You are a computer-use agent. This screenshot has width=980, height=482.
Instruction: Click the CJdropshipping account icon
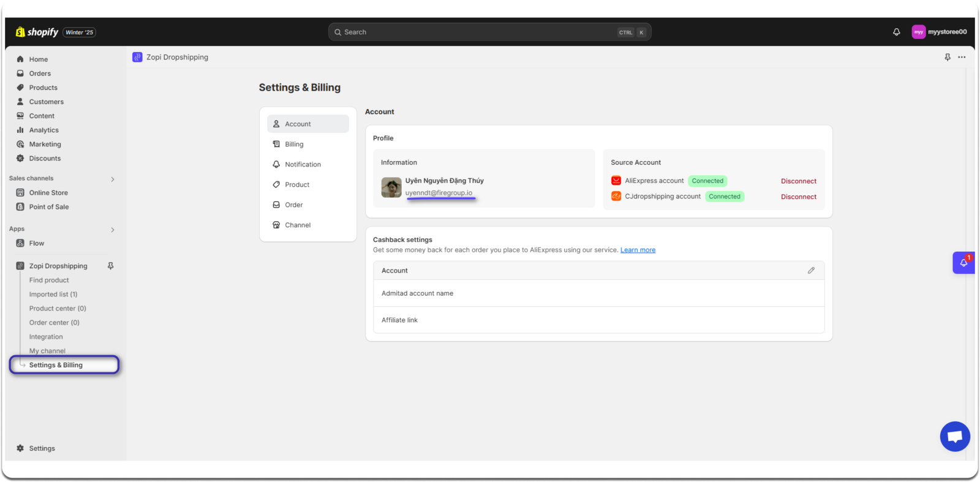(x=616, y=196)
